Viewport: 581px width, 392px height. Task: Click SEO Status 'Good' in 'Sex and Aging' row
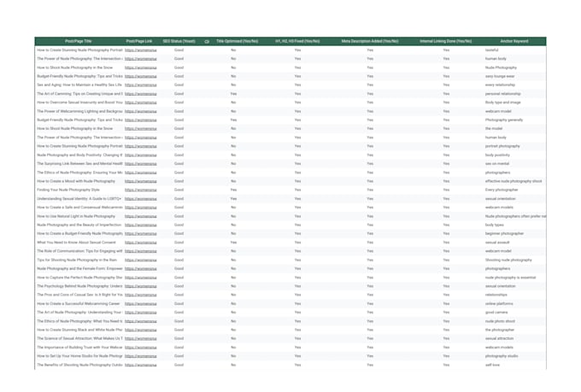tap(179, 85)
